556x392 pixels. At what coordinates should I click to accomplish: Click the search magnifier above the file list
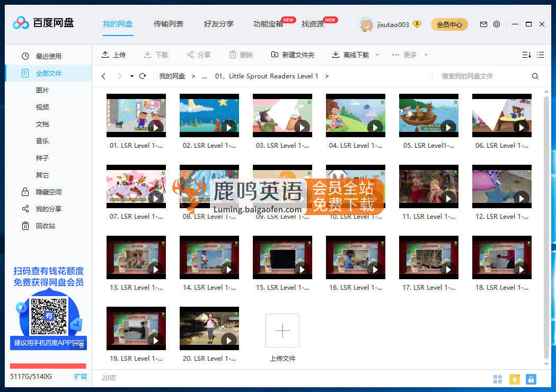point(535,76)
